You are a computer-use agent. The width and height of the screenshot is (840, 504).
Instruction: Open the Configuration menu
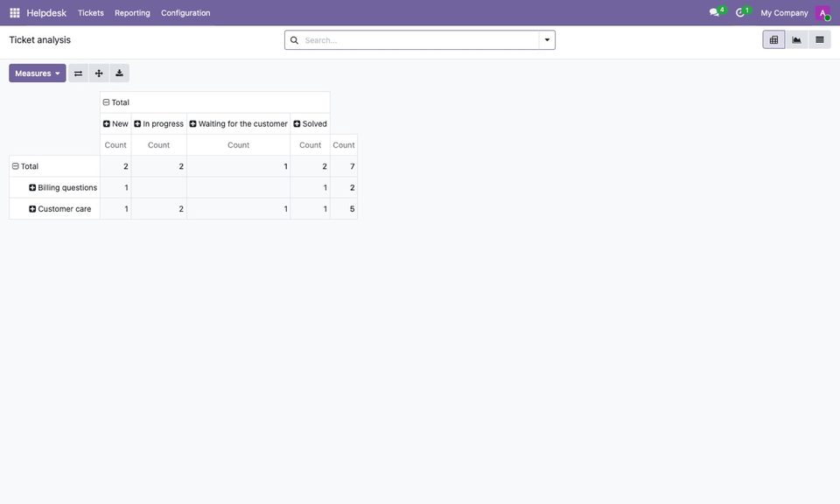click(185, 13)
